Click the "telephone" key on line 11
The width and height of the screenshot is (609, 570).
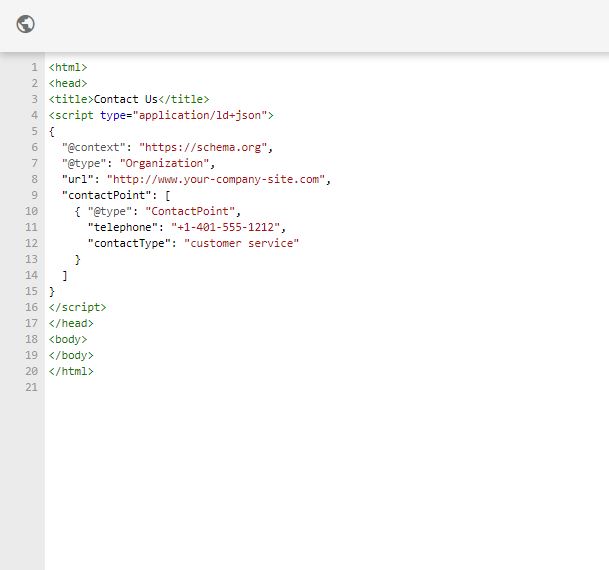pos(123,227)
